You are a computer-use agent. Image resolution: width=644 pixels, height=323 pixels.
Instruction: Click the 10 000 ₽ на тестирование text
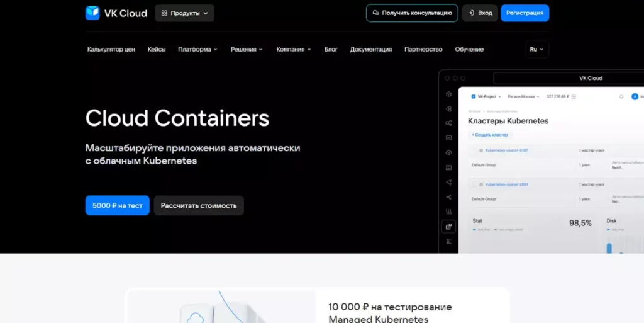[x=390, y=307]
